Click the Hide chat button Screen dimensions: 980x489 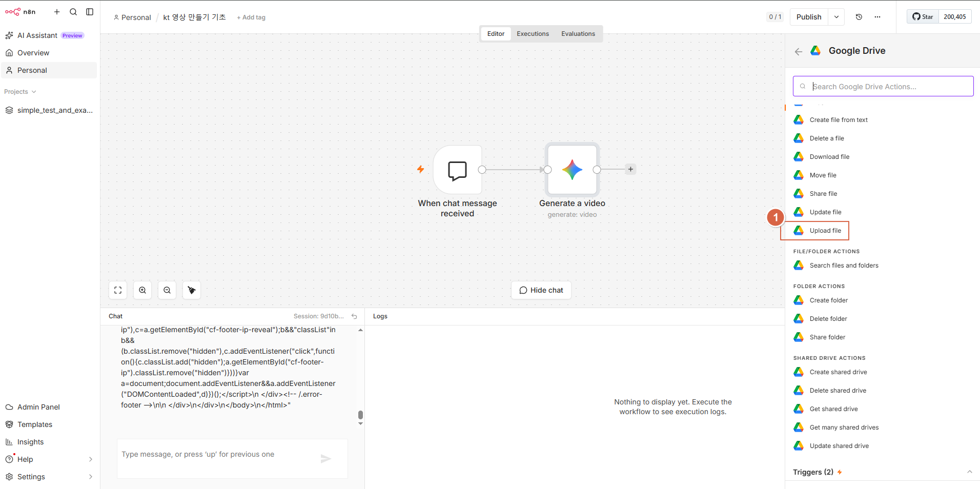point(541,290)
